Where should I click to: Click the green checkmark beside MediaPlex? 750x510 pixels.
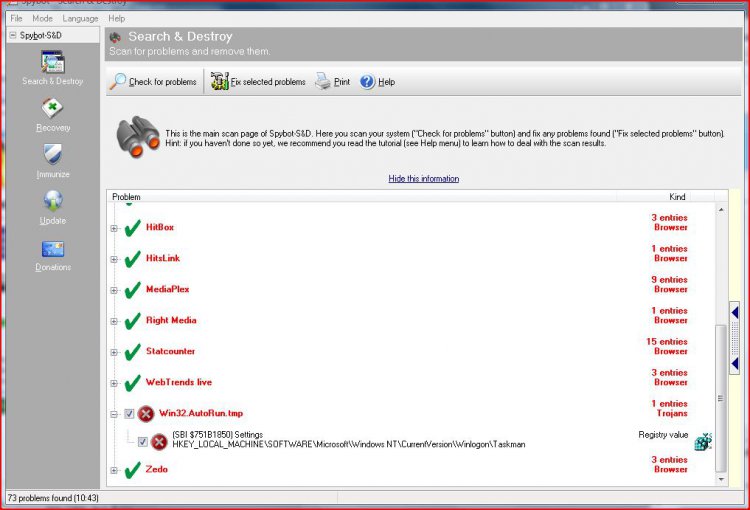tap(132, 290)
